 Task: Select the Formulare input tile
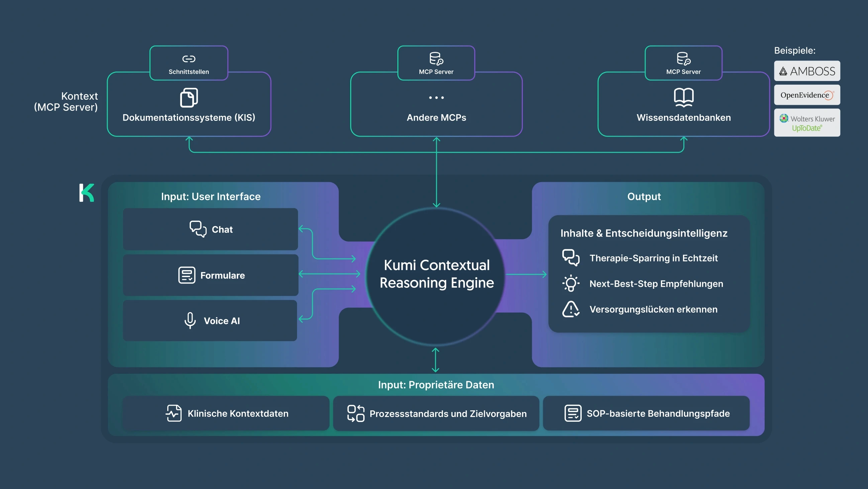click(x=211, y=275)
